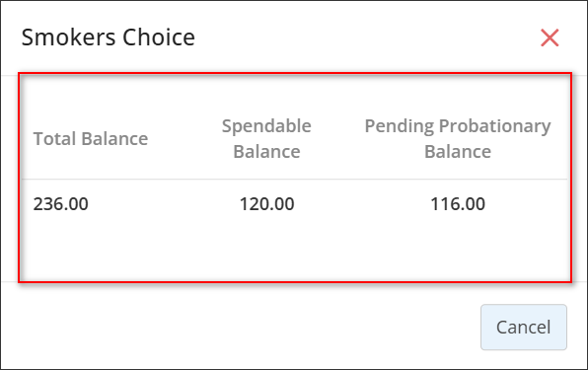Click the word "Probationary" in the header
Viewport: 588px width, 370px height.
[x=495, y=126]
